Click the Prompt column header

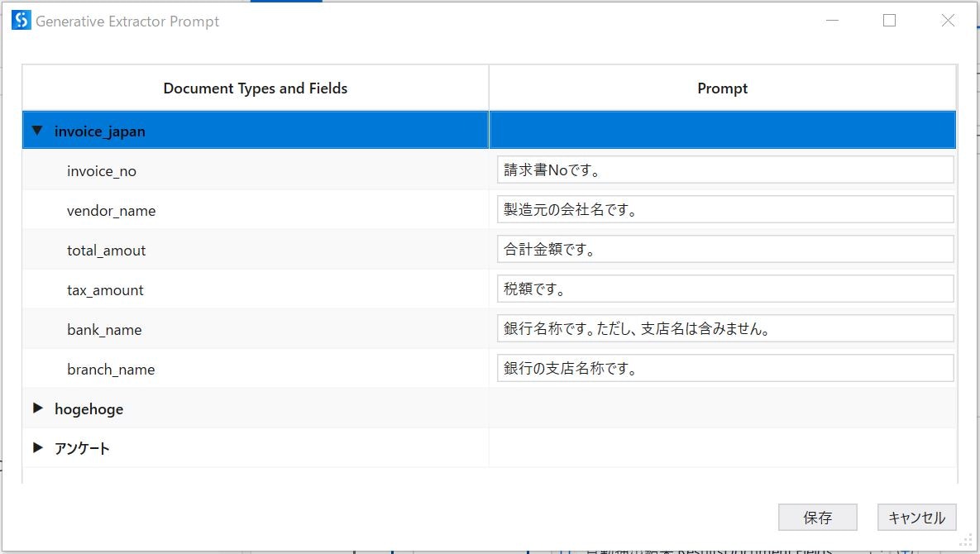pos(723,88)
